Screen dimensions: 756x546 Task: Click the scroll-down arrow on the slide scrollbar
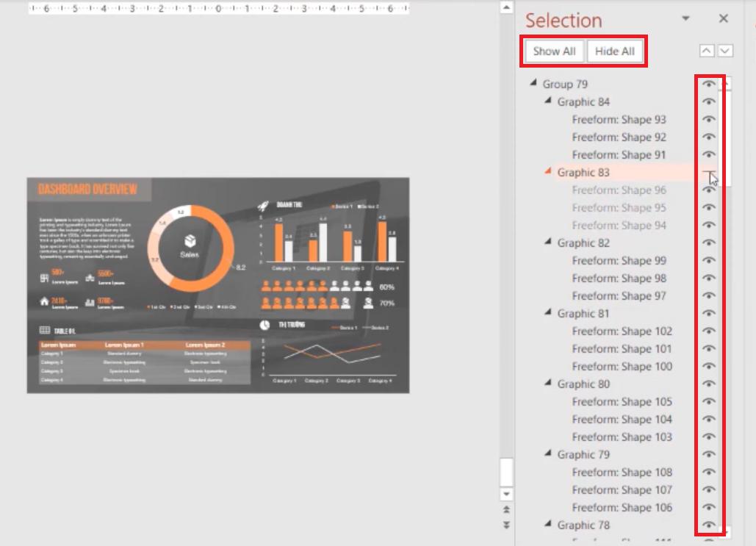506,495
